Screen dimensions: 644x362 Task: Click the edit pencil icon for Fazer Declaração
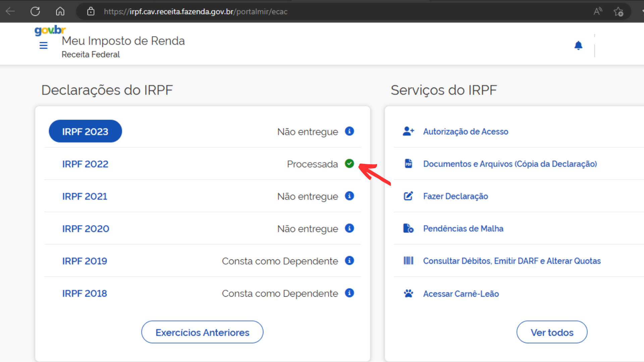(x=408, y=196)
